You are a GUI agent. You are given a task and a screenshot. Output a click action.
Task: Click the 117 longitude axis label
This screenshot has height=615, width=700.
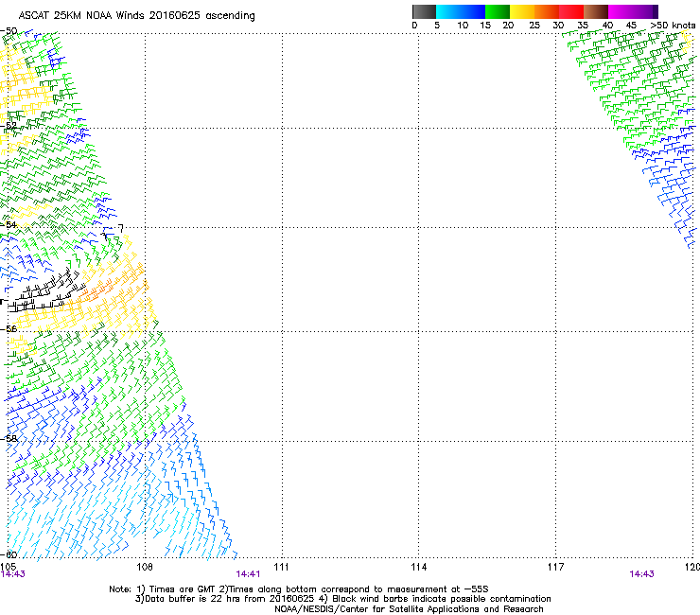point(556,567)
